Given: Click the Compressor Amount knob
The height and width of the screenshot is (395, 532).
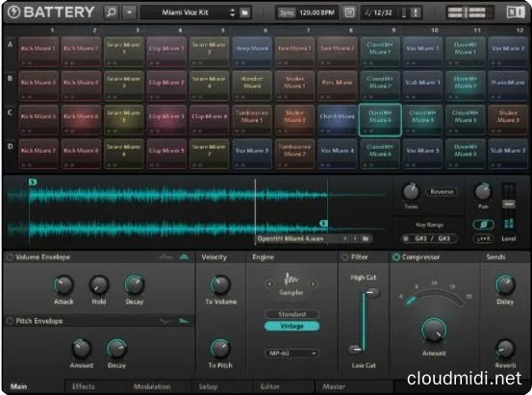Looking at the screenshot, I should [x=433, y=331].
